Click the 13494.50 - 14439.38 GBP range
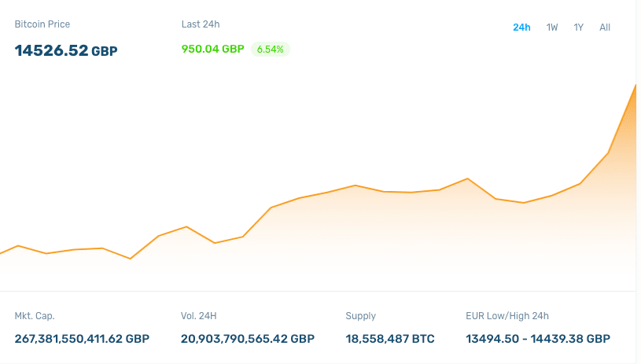641x364 pixels. pyautogui.click(x=538, y=339)
